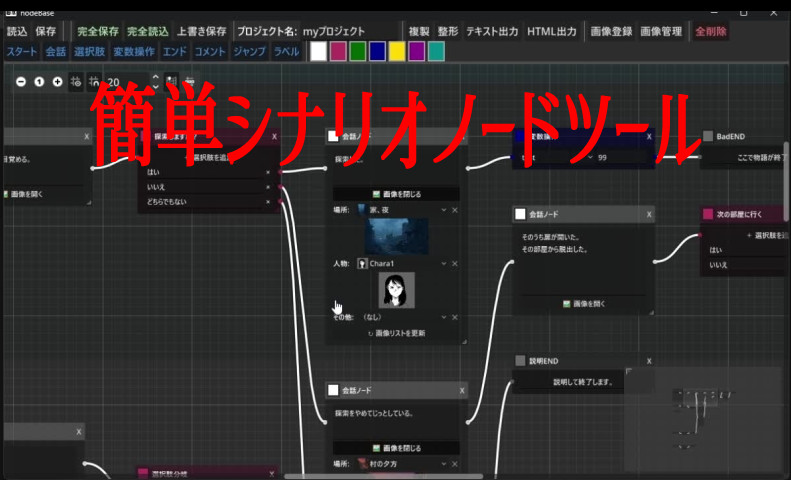This screenshot has width=791, height=480.
Task: Pick the magenta color swatch
Action: pyautogui.click(x=338, y=51)
